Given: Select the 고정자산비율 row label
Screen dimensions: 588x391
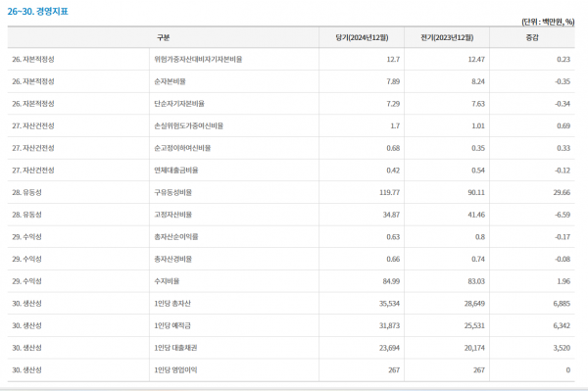Looking at the screenshot, I should tap(172, 215).
